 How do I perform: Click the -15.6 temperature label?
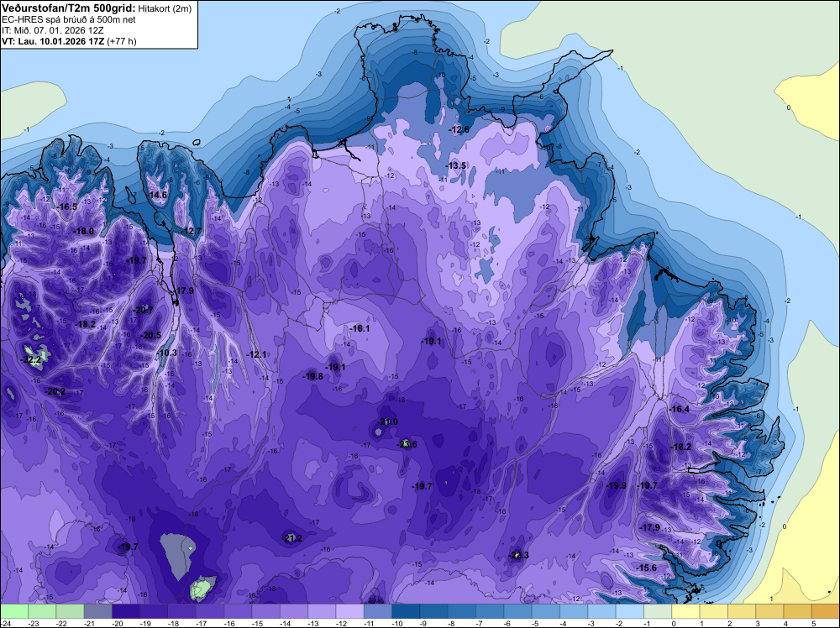coord(646,568)
